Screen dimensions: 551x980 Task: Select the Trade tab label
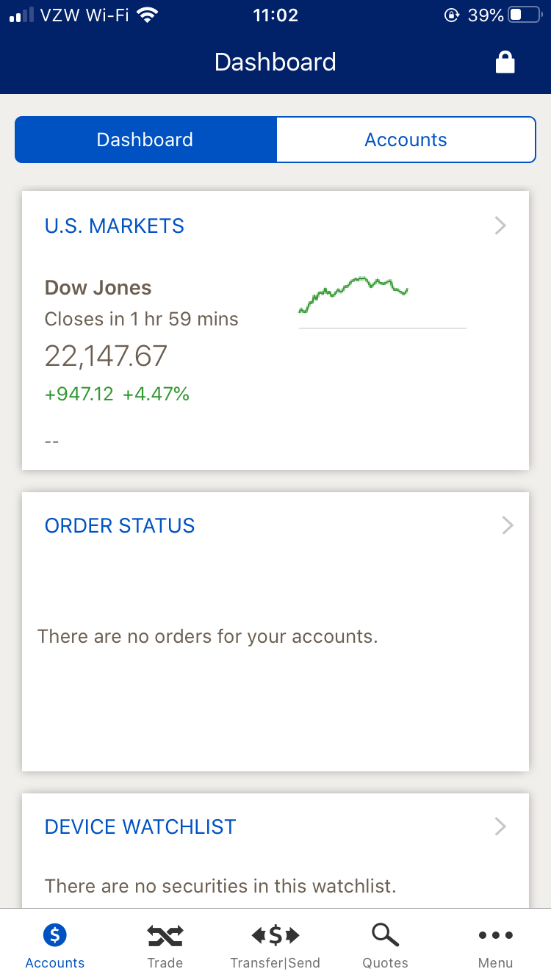pyautogui.click(x=165, y=962)
